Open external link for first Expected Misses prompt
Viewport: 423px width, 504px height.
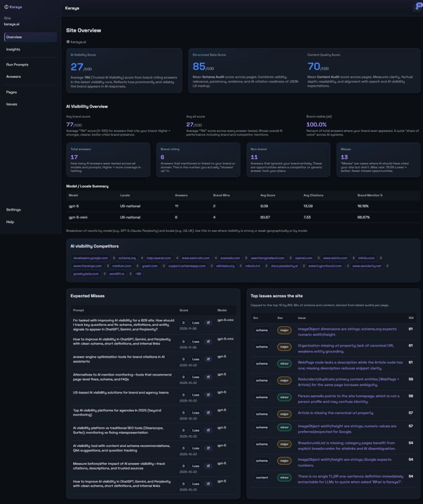click(x=208, y=323)
